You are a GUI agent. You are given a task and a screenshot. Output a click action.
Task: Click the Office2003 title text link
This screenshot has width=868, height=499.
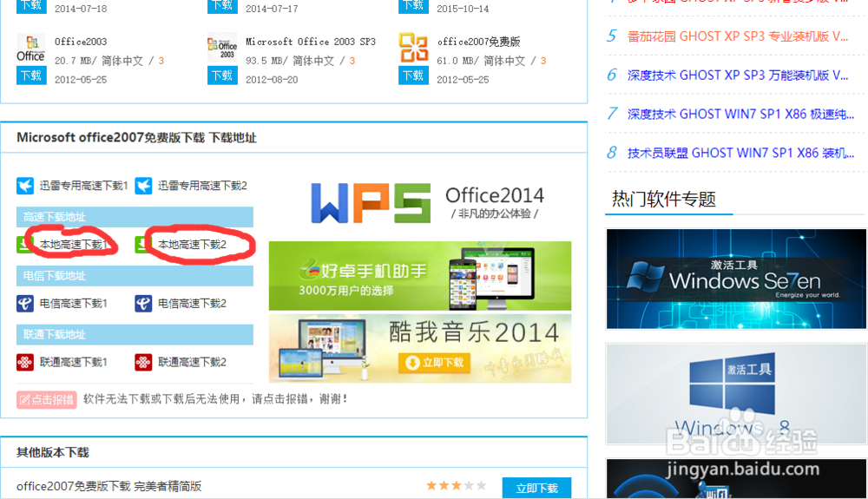click(81, 42)
